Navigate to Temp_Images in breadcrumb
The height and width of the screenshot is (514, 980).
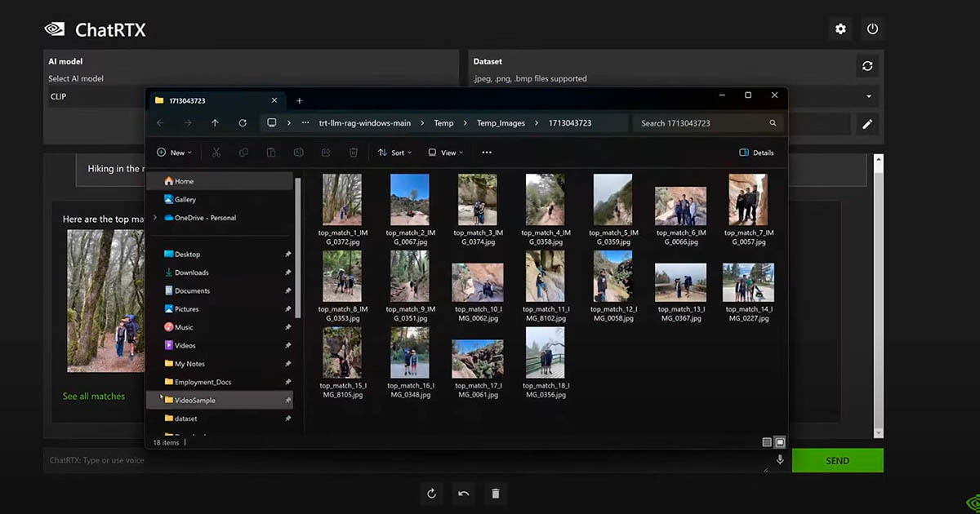coord(501,123)
